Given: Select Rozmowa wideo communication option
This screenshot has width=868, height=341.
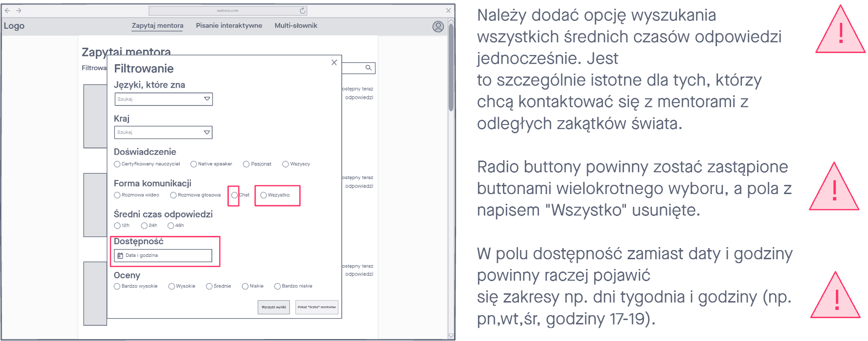Looking at the screenshot, I should (x=117, y=195).
